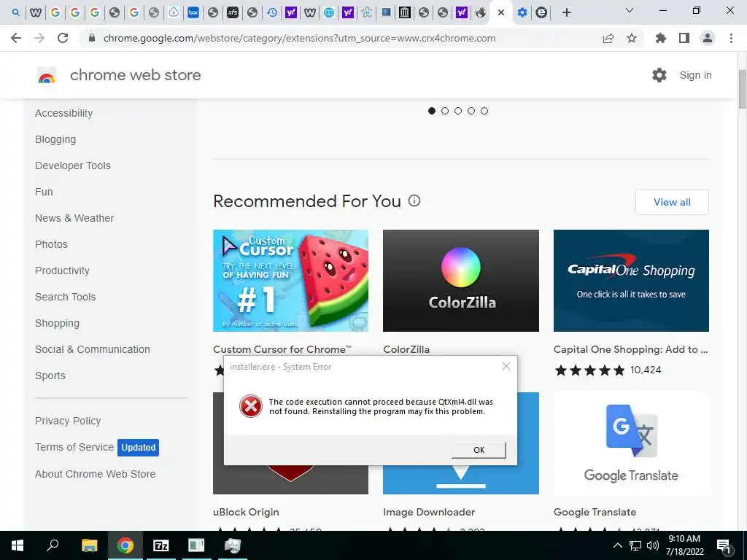Open the ColorZilla extension thumbnail
Screen dimensions: 747x560
click(x=461, y=281)
